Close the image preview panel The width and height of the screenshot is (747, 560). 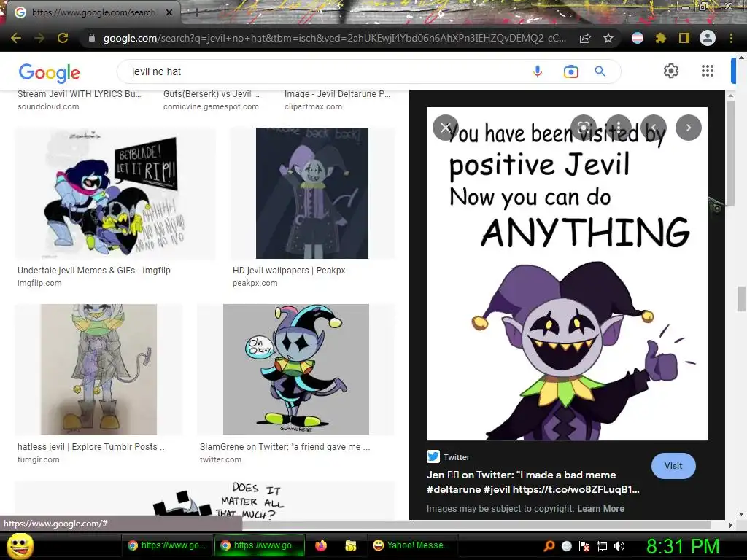(446, 128)
